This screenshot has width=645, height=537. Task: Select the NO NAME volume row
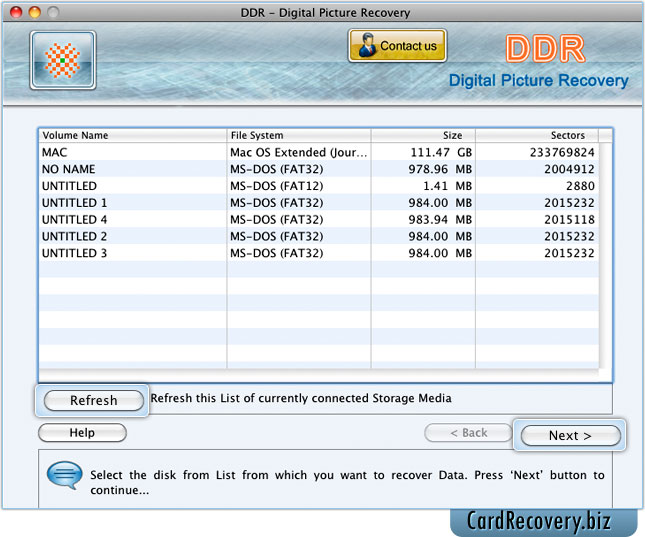[x=319, y=169]
